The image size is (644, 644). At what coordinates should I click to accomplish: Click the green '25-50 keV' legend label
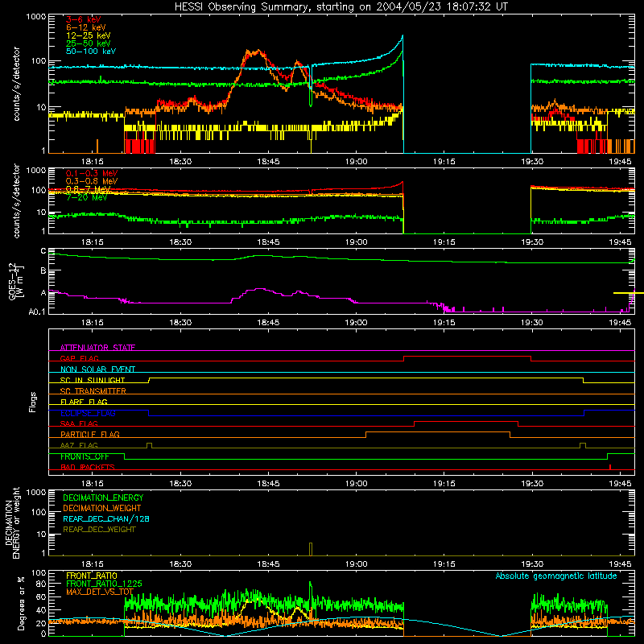[x=89, y=43]
